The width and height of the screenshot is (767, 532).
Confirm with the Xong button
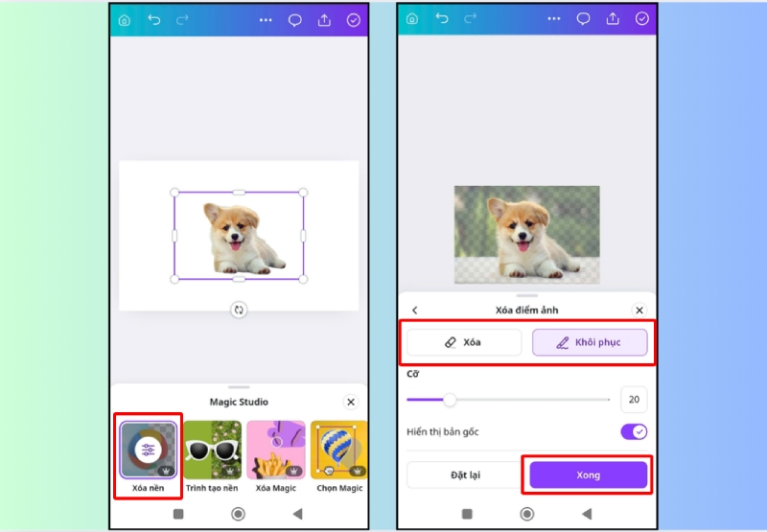[x=589, y=475]
